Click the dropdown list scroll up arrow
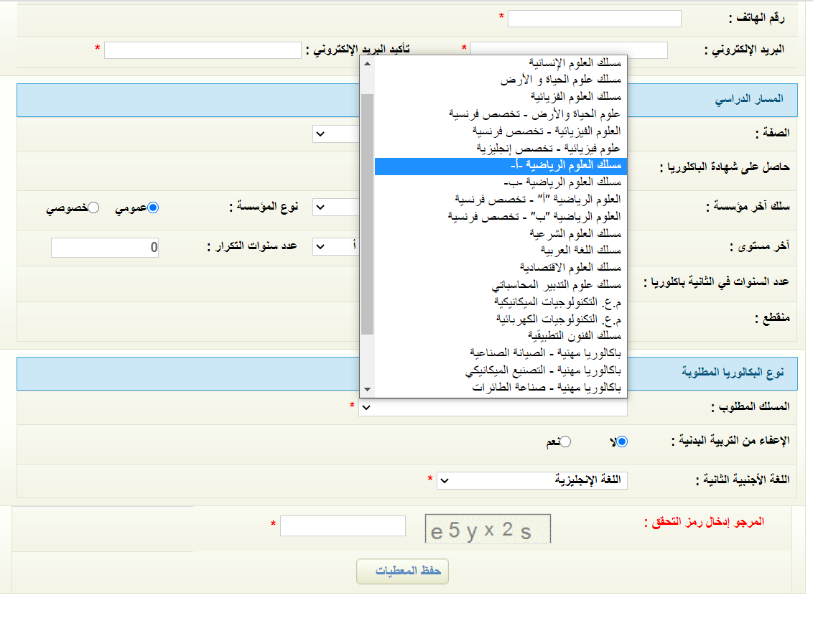The image size is (813, 644). [367, 64]
